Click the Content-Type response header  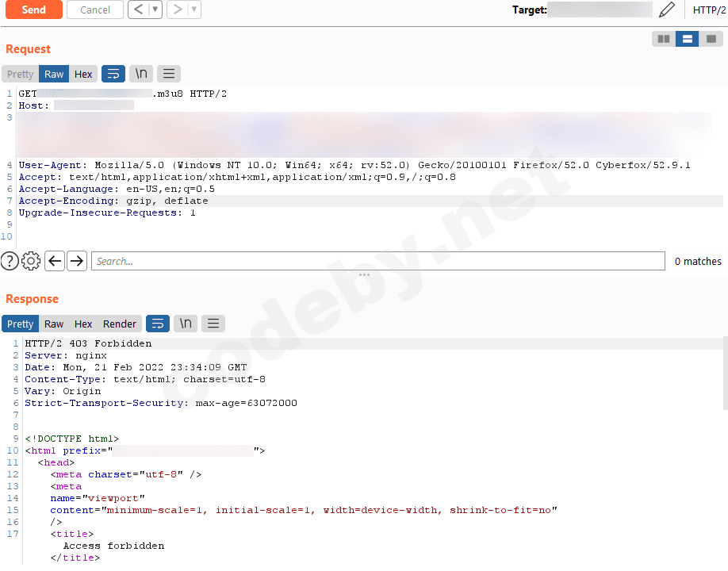145,379
